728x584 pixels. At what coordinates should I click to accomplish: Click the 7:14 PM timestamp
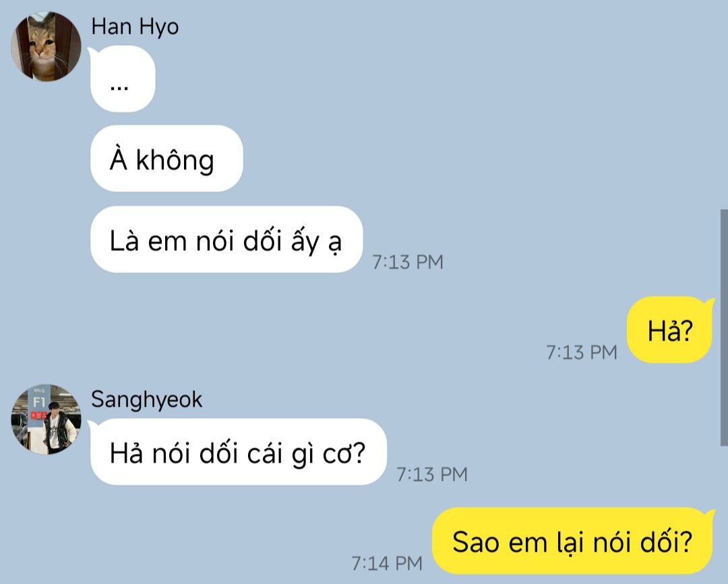click(387, 564)
